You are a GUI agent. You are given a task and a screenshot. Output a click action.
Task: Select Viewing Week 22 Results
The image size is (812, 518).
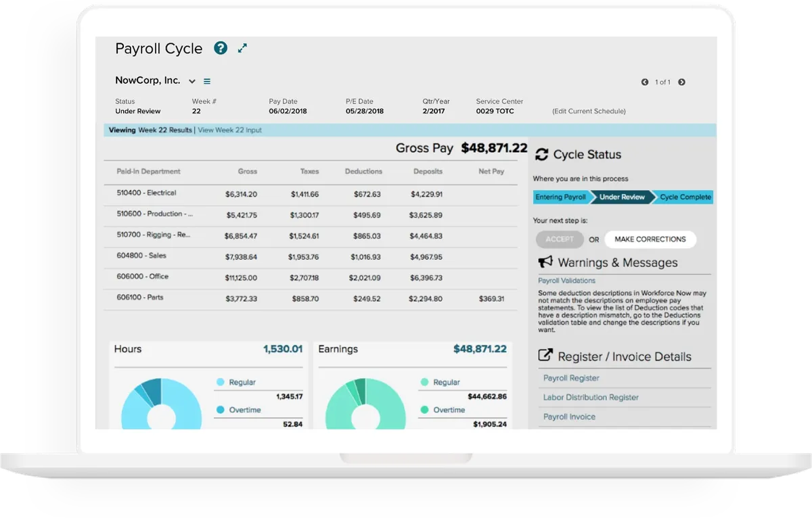click(150, 130)
